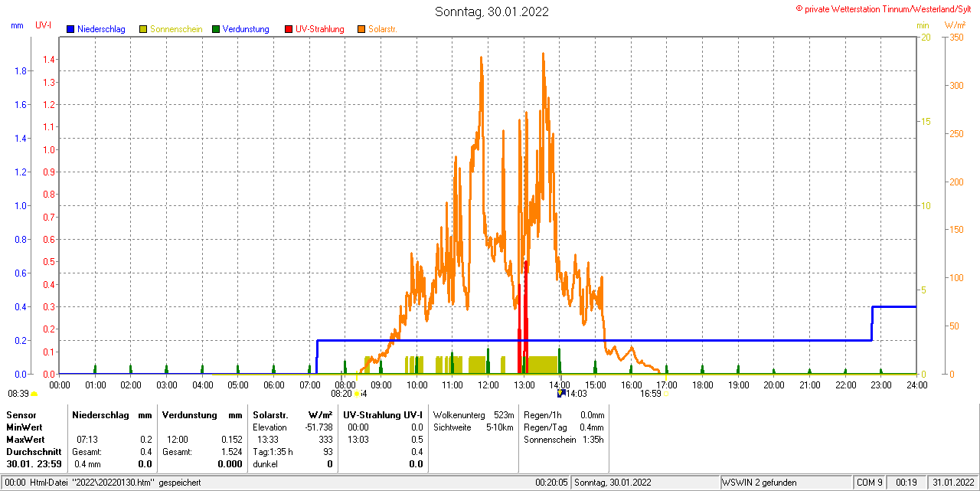Click the Niederschlag legend label
This screenshot has width=980, height=491.
click(101, 29)
